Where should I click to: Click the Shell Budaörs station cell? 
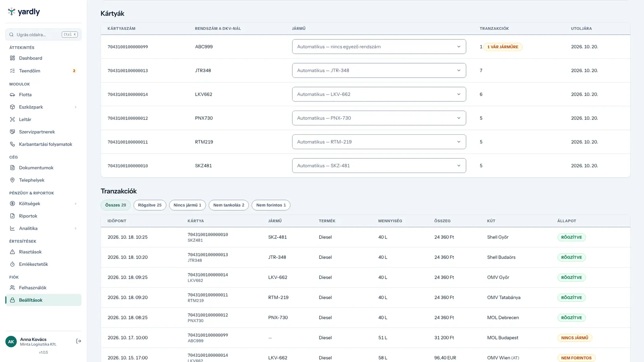pos(501,257)
